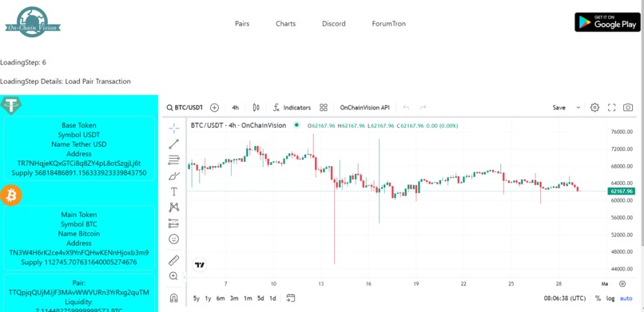Image resolution: width=644 pixels, height=312 pixels.
Task: Take a chart snapshot with camera
Action: pyautogui.click(x=627, y=108)
